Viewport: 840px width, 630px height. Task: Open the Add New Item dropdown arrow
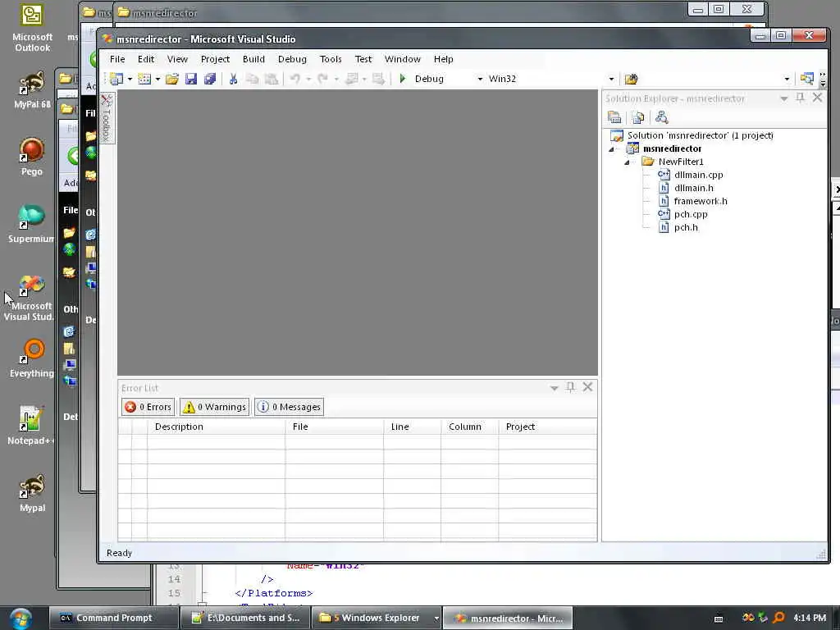coord(157,79)
